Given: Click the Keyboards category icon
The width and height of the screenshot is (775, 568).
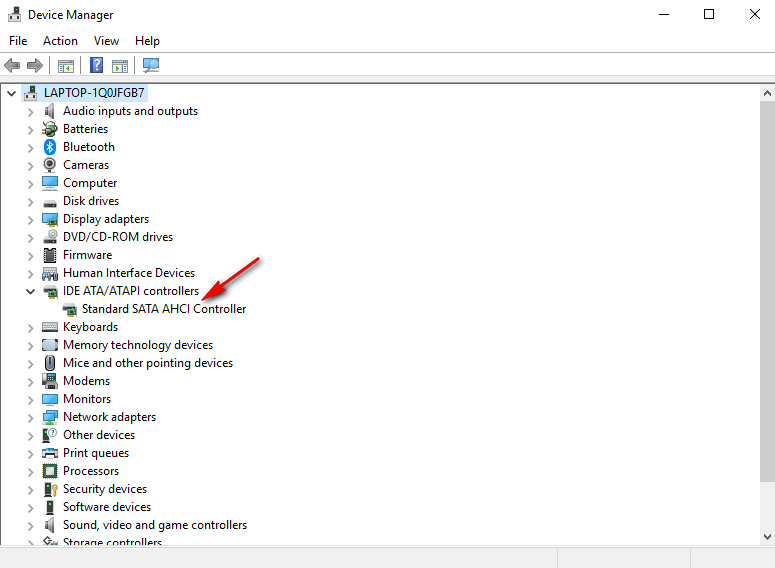Looking at the screenshot, I should (x=49, y=327).
